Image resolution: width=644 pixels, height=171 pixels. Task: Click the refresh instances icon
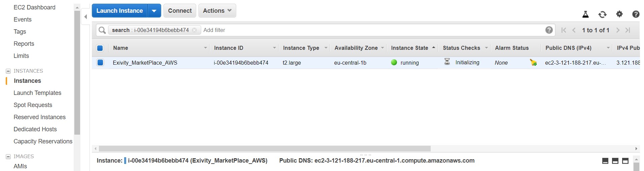(602, 14)
